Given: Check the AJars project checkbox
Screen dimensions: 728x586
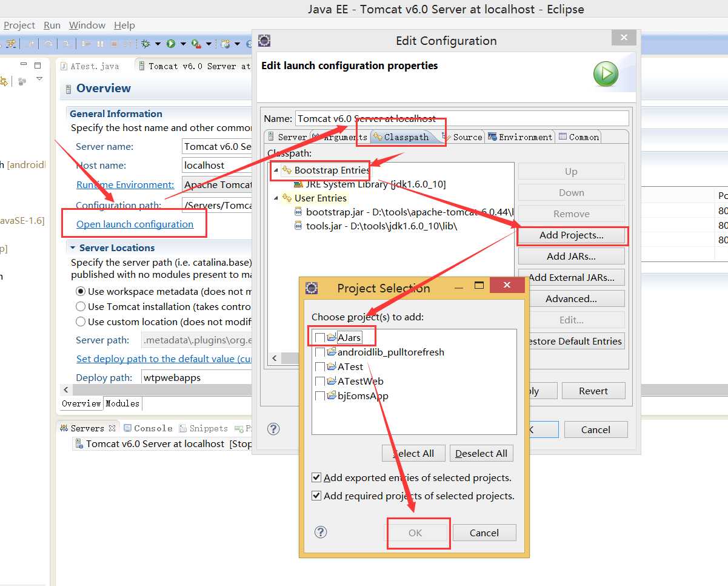Looking at the screenshot, I should click(319, 337).
